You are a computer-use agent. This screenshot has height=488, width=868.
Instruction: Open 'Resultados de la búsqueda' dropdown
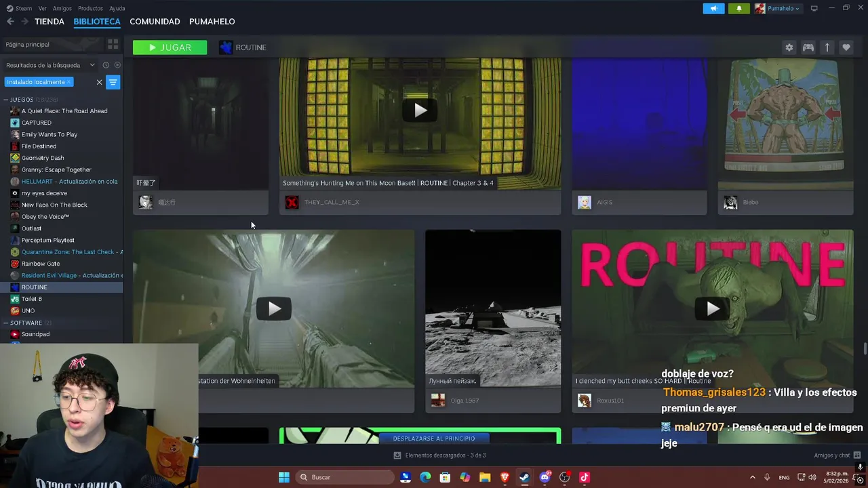click(51, 65)
